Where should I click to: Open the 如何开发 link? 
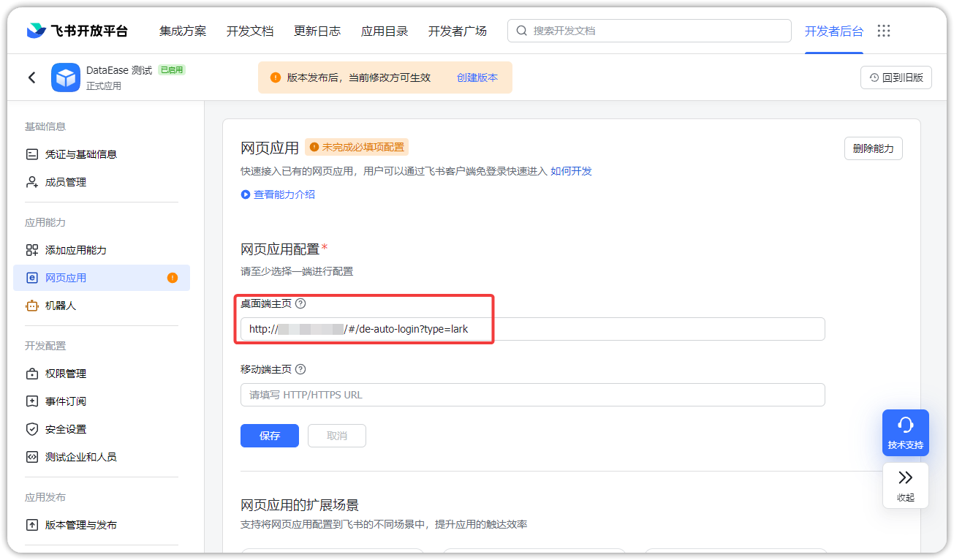click(571, 171)
